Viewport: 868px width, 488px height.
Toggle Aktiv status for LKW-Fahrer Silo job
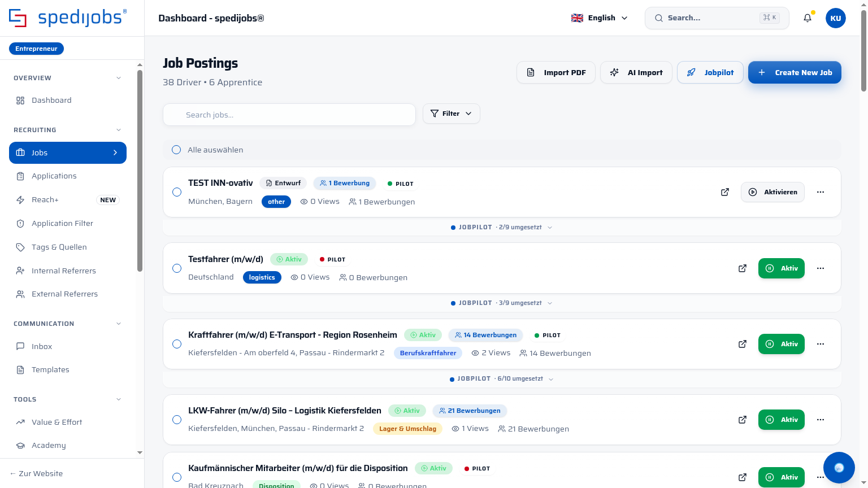(x=781, y=420)
